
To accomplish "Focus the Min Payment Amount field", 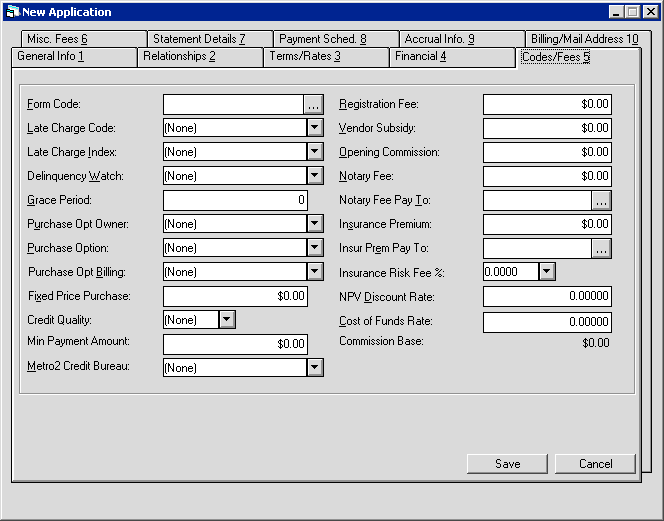I will coord(235,344).
